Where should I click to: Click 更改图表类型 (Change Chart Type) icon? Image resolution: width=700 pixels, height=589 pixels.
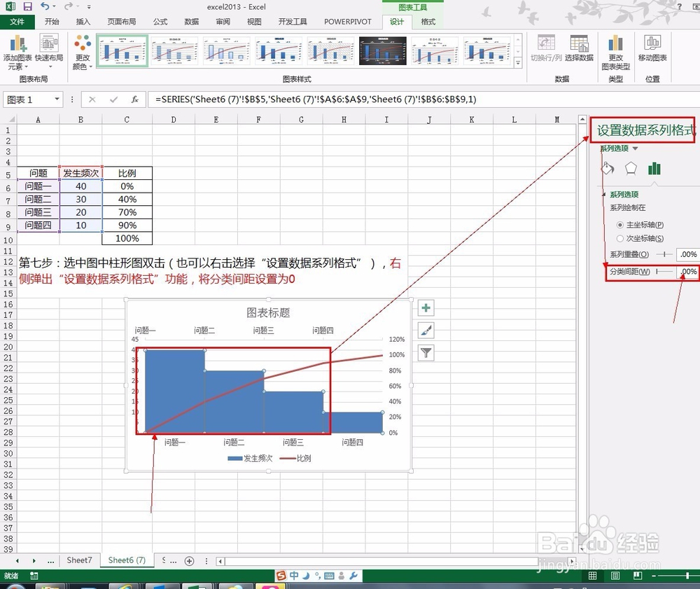(615, 53)
